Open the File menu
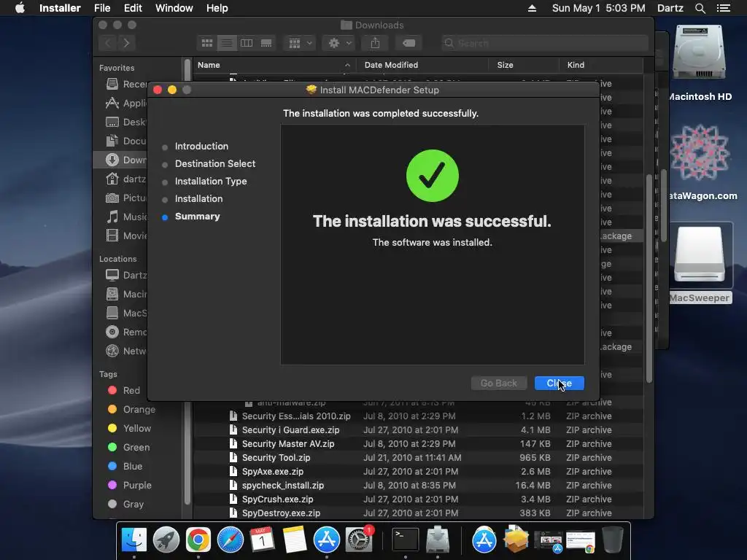 coord(102,8)
